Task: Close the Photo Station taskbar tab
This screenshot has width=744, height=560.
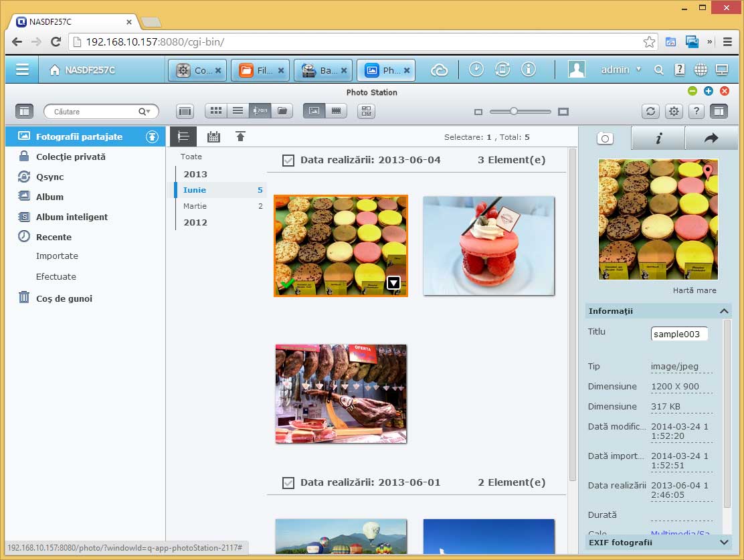Action: (x=407, y=70)
